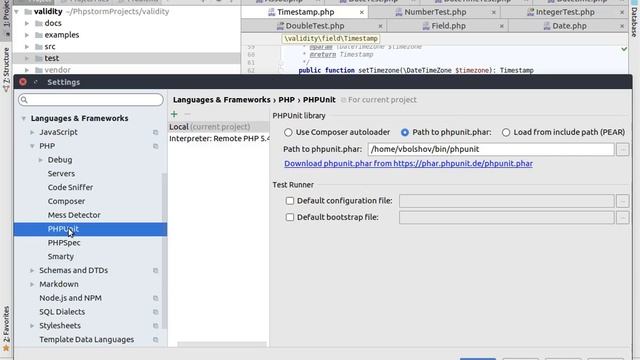Open Mess Detector settings page

click(74, 215)
